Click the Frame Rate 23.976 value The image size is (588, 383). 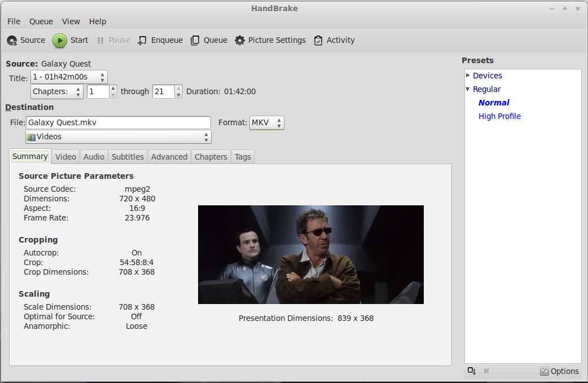click(x=137, y=218)
